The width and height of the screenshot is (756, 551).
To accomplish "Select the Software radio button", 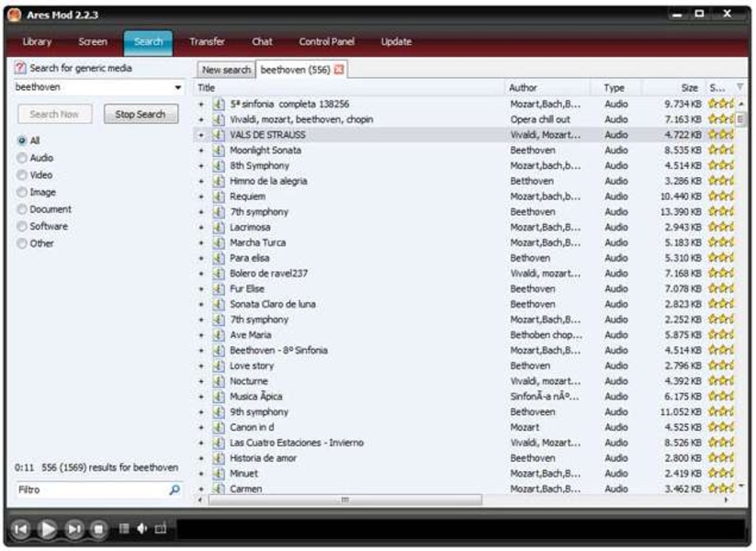I will 22,226.
